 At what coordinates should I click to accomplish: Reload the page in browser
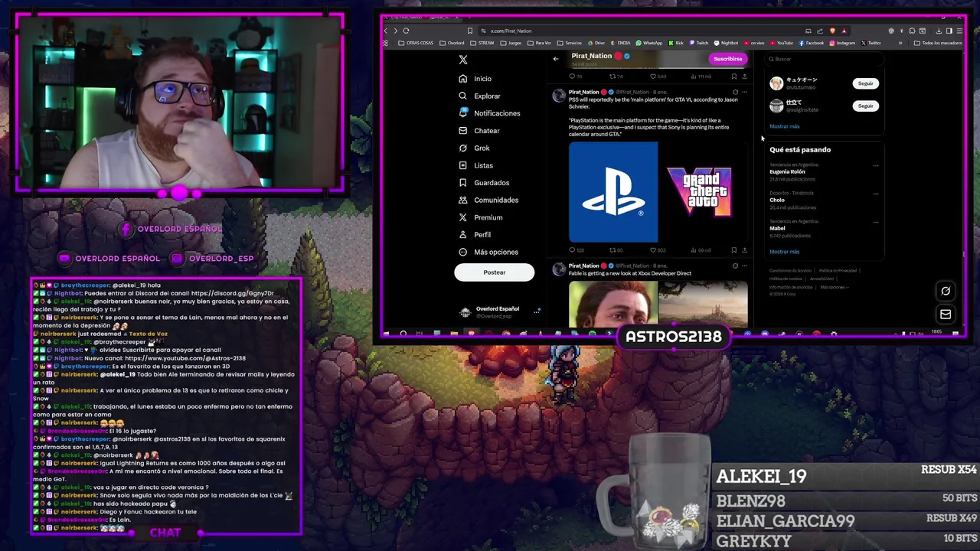point(406,31)
